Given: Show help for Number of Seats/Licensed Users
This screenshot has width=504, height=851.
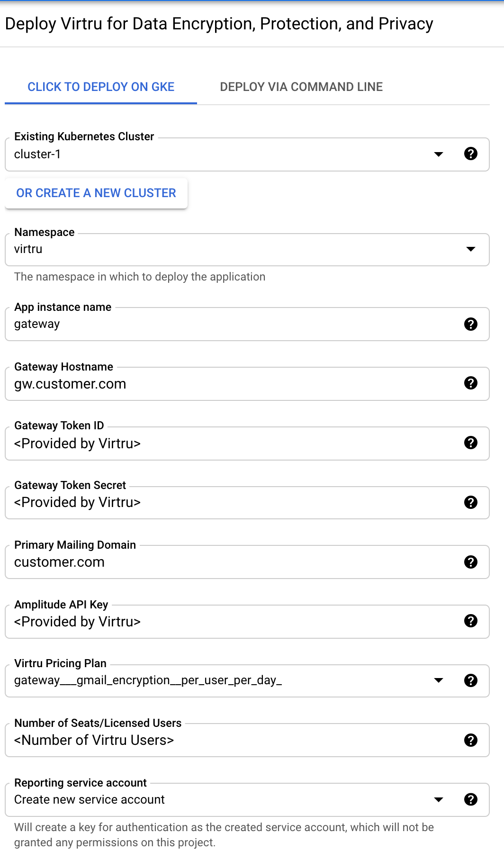Looking at the screenshot, I should tap(470, 740).
